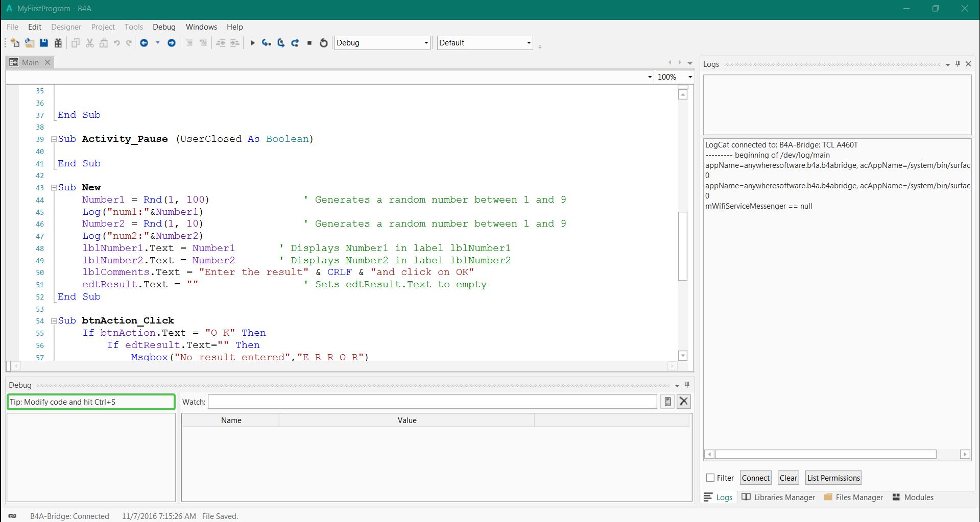Click the Navigate Forward arrow icon
The image size is (980, 522).
(172, 43)
